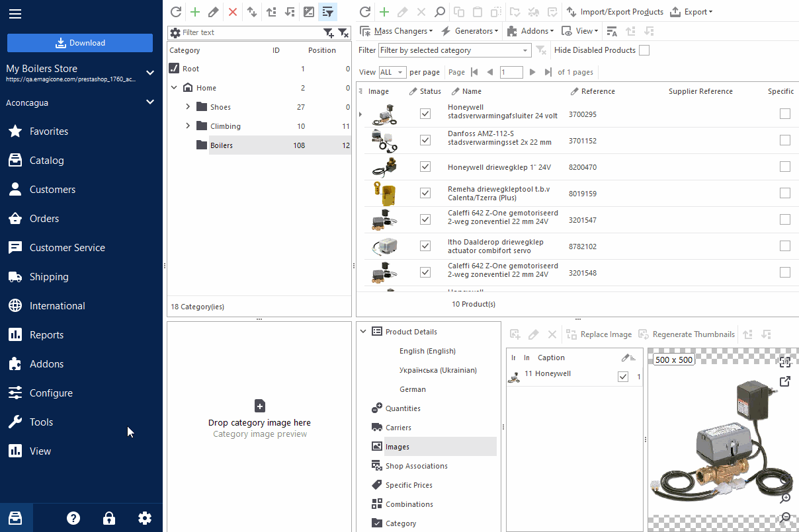Viewport: 799px width, 532px height.
Task: Toggle status for Itho Daalderop driewegklep actuator
Action: tap(425, 246)
